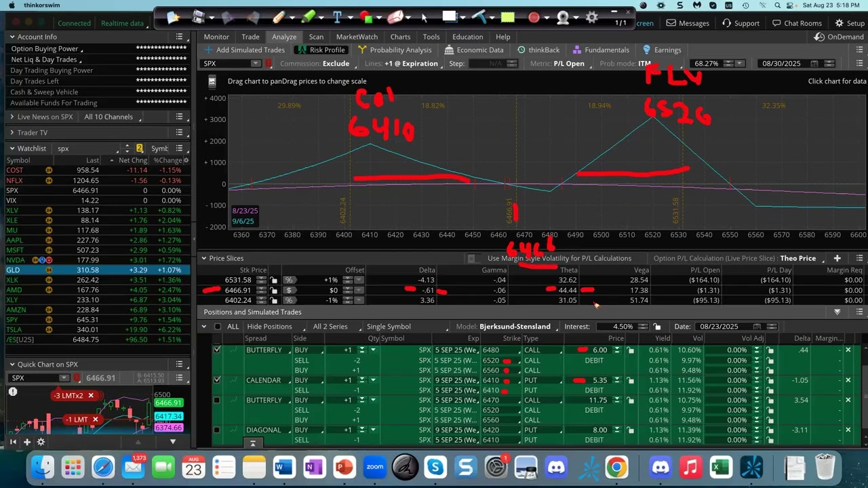Collapse the Account Info section
This screenshot has height=488, width=868.
pyautogui.click(x=12, y=37)
